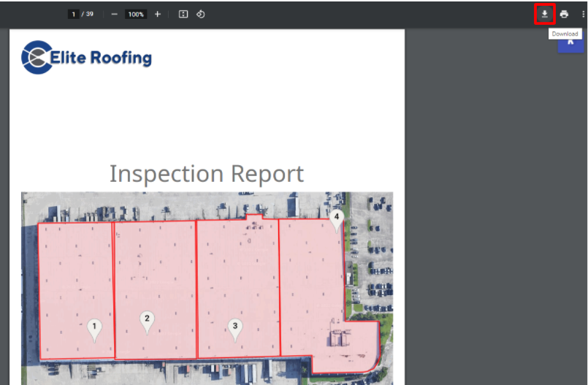Open the PDF viewer more options menu

coord(583,14)
